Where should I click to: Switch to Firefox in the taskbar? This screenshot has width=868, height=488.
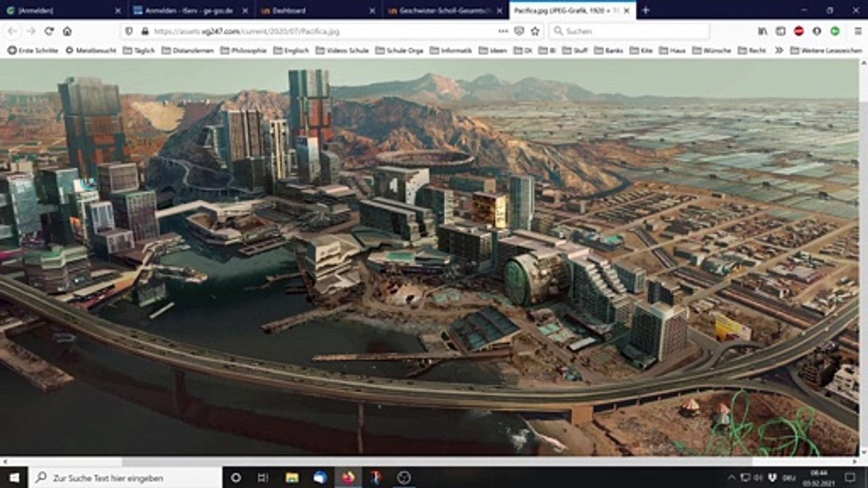(348, 477)
